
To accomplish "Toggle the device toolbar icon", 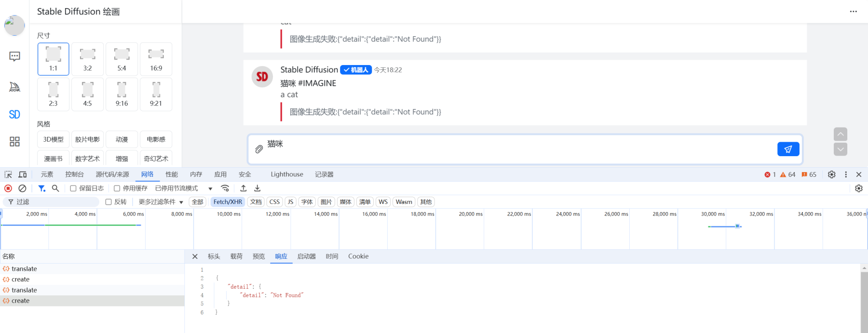I will [23, 174].
